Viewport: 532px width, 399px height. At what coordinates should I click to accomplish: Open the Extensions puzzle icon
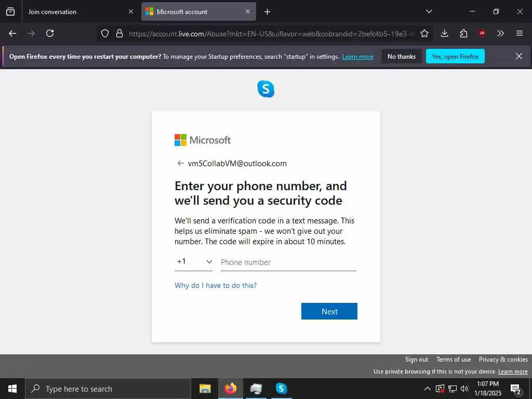point(463,33)
